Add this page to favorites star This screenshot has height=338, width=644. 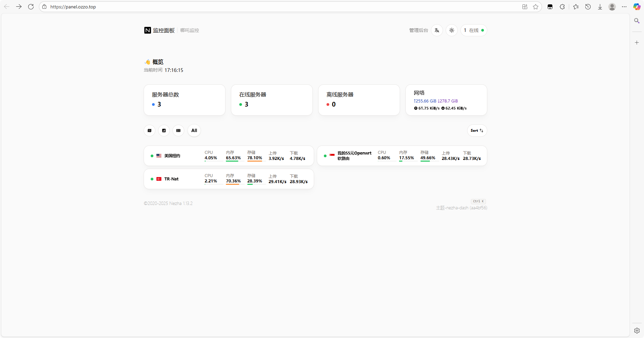coord(536,7)
